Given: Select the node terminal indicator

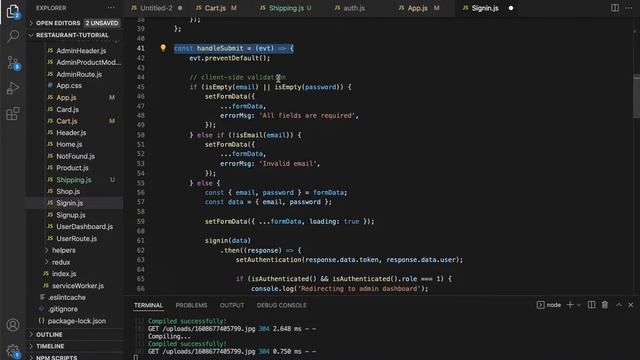Looking at the screenshot, I should [549, 305].
